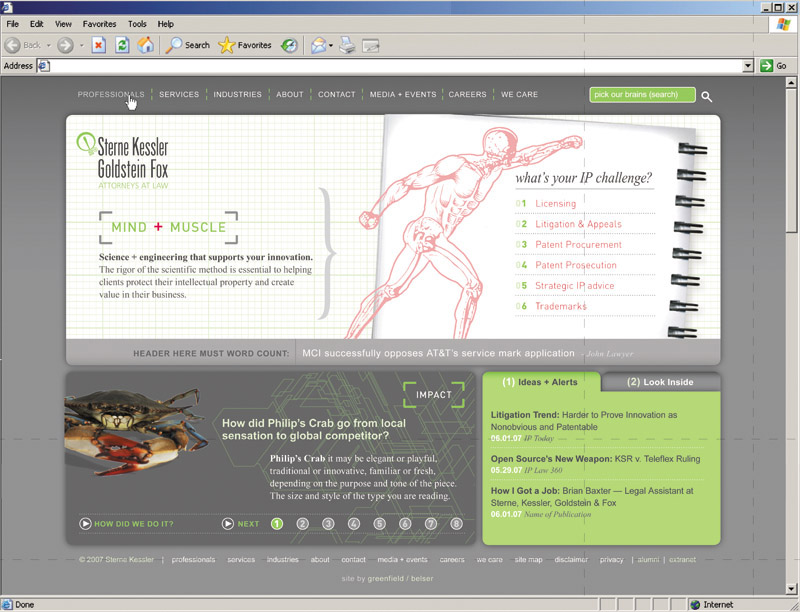
Task: Expand the Address bar dropdown
Action: (x=748, y=65)
